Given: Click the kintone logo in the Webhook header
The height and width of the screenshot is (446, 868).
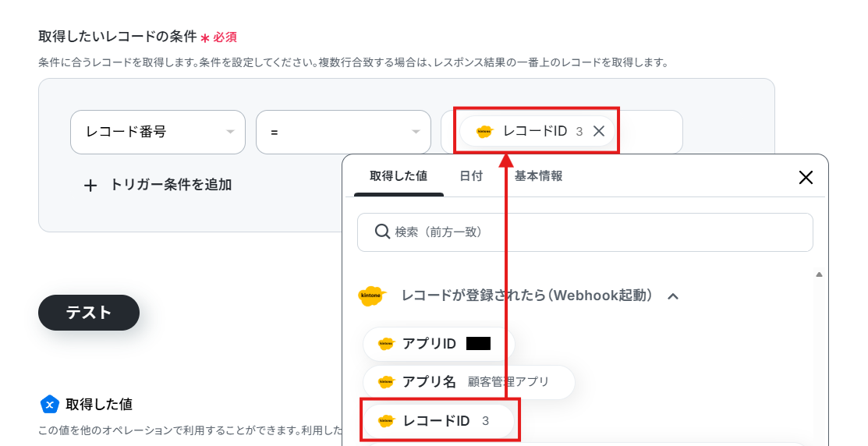Looking at the screenshot, I should click(x=371, y=296).
